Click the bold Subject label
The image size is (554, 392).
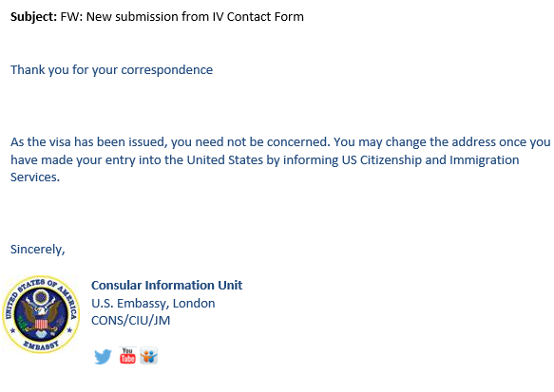33,17
